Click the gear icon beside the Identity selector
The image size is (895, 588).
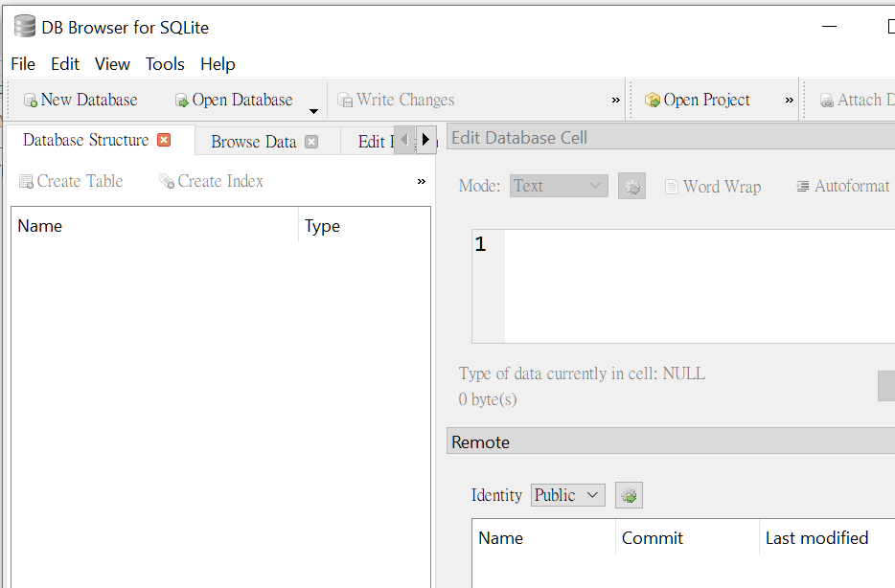pos(629,495)
